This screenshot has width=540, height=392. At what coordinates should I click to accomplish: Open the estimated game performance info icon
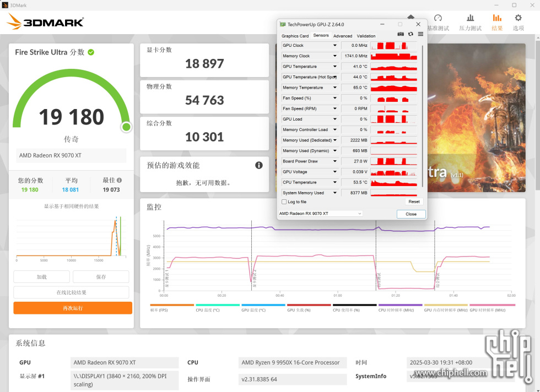258,165
